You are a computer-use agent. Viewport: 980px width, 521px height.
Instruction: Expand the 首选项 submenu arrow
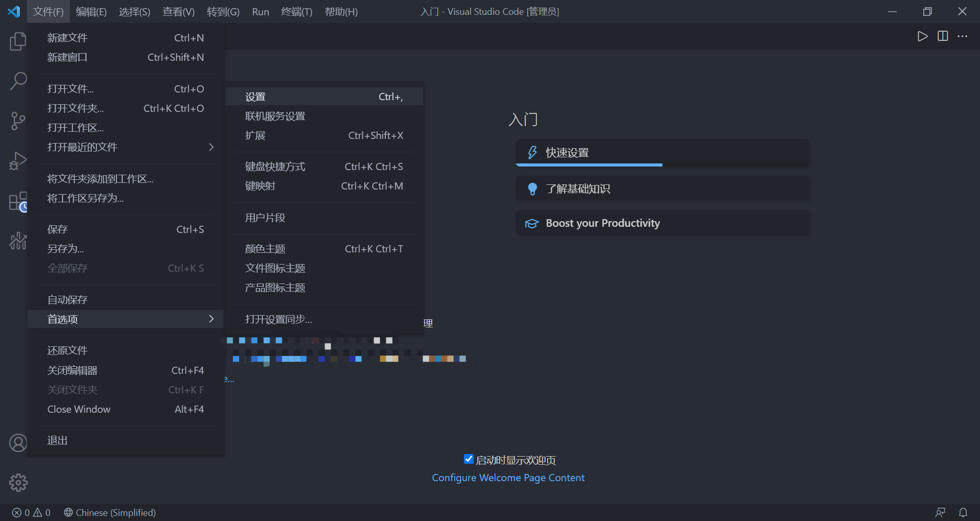tap(211, 319)
